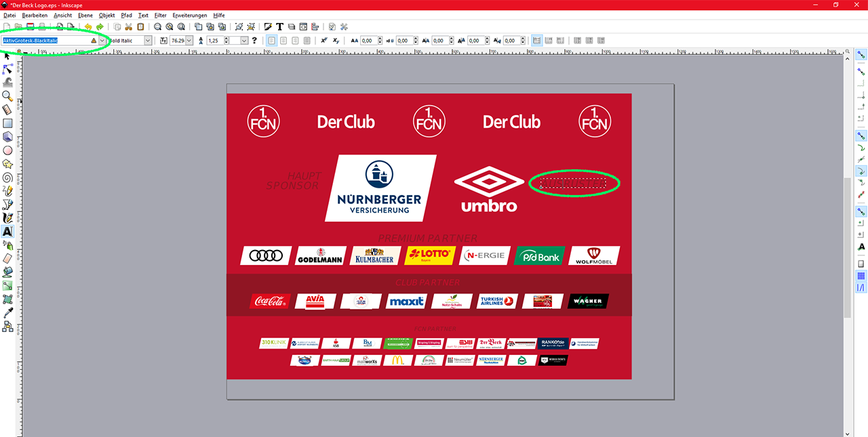Screen dimensions: 868x437
Task: Toggle horizontal text orientation
Action: click(x=537, y=41)
